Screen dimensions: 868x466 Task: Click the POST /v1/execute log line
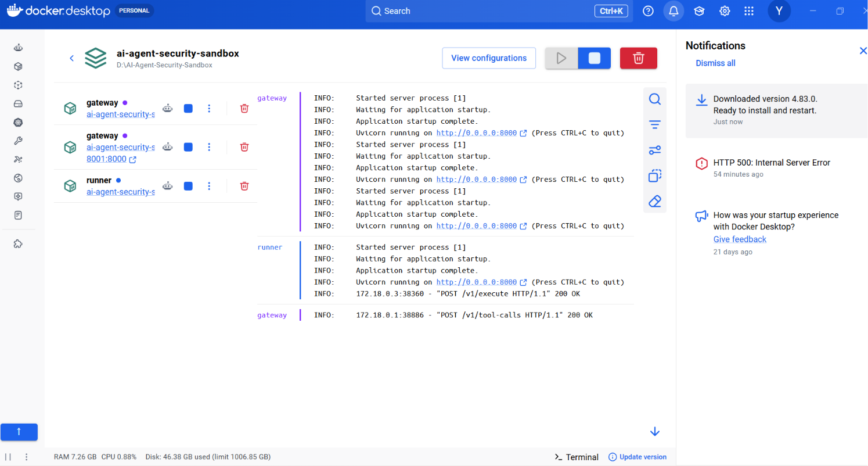[468, 294]
